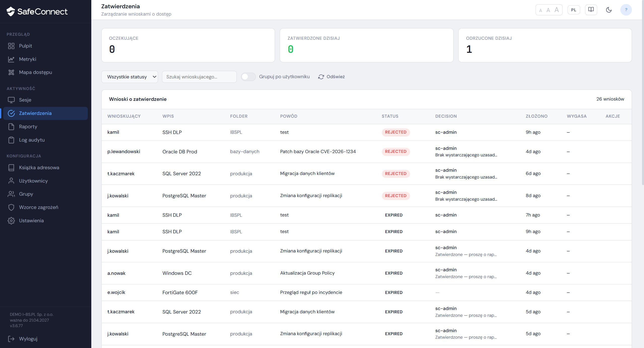Click the Użytkownicy person icon
The height and width of the screenshot is (348, 644).
[11, 181]
